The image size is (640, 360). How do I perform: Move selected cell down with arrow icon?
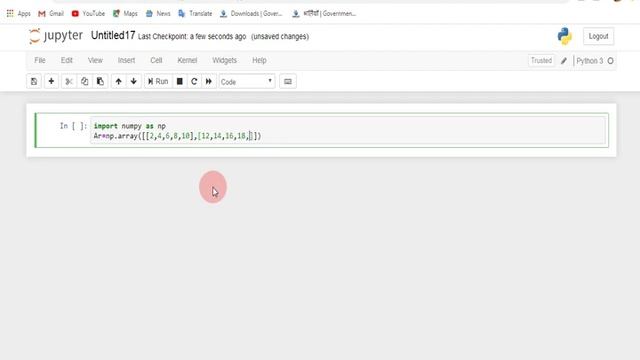(x=133, y=82)
